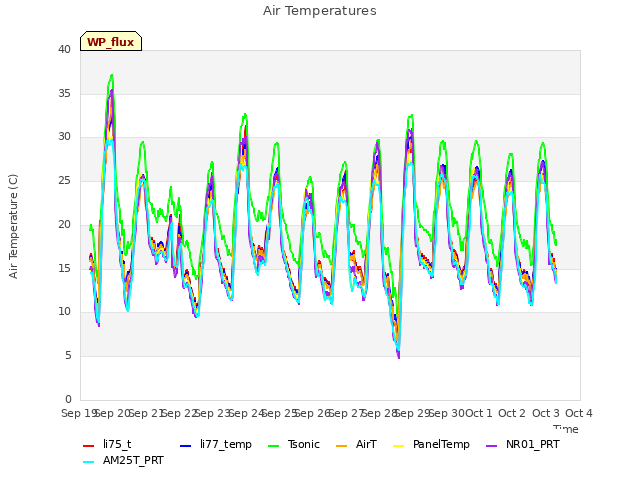Click the 15 y-axis tick label
Image resolution: width=640 pixels, height=480 pixels.
[64, 268]
